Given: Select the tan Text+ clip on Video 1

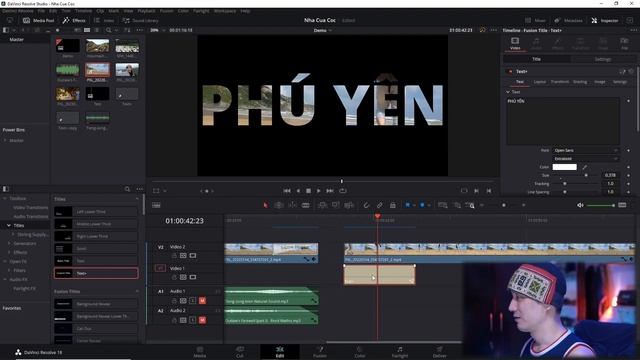Looking at the screenshot, I should (380, 275).
